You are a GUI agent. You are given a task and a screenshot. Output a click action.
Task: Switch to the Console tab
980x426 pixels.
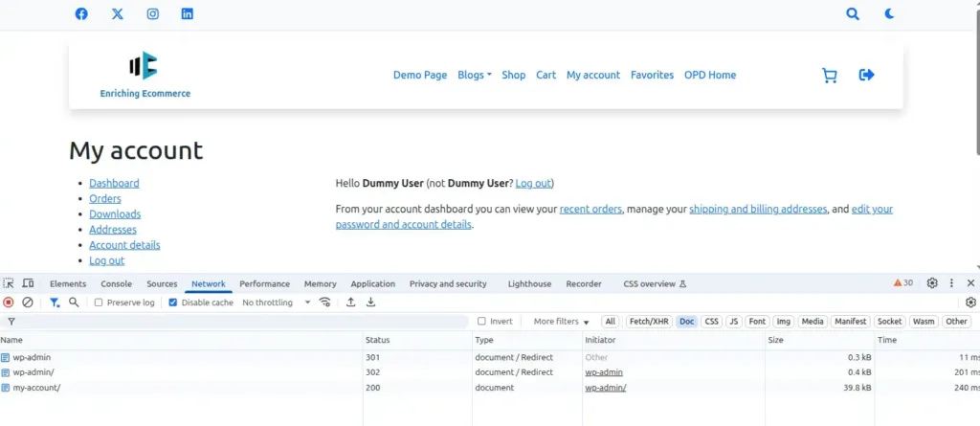[x=116, y=283]
